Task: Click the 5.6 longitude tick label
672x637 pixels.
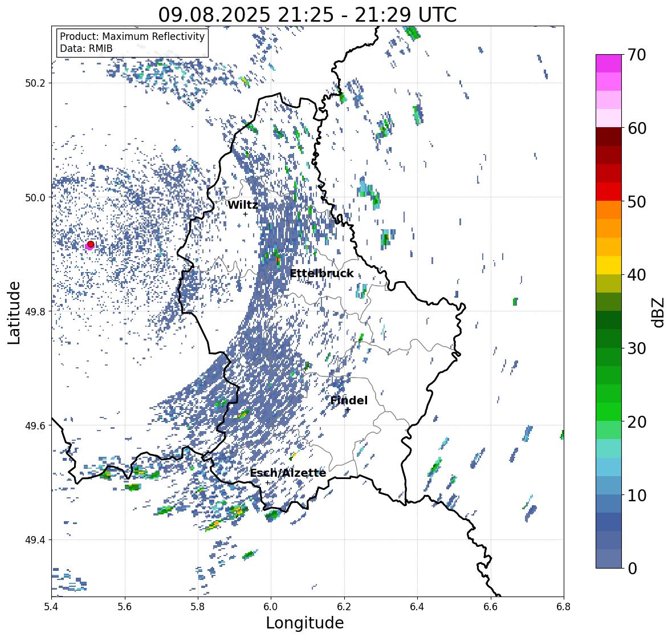Action: 125,606
